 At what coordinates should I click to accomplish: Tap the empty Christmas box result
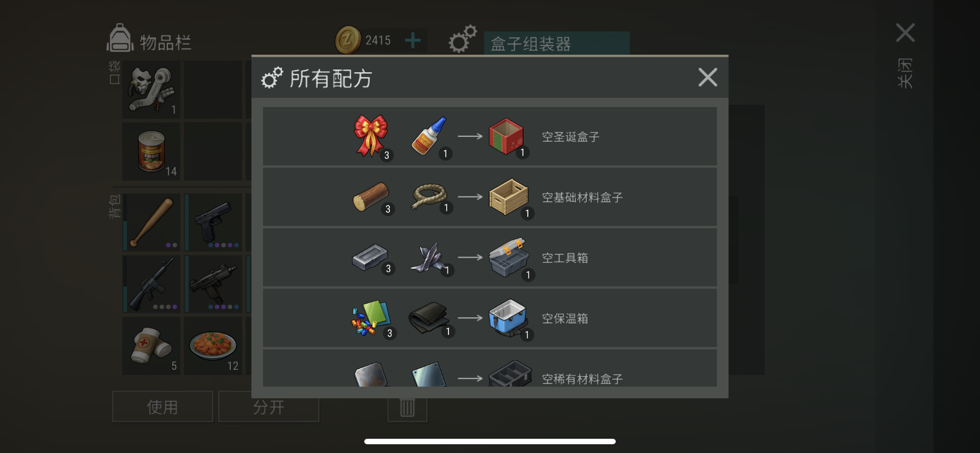click(506, 136)
